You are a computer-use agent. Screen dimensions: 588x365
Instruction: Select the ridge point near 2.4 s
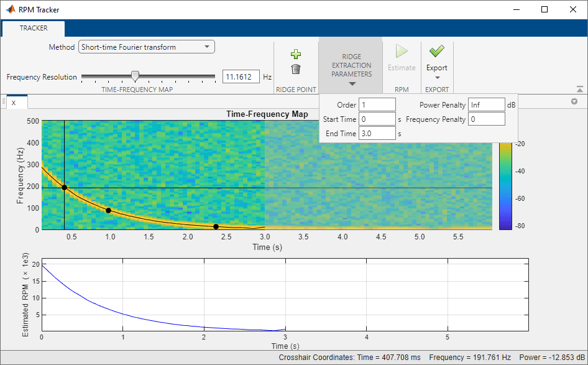(216, 227)
